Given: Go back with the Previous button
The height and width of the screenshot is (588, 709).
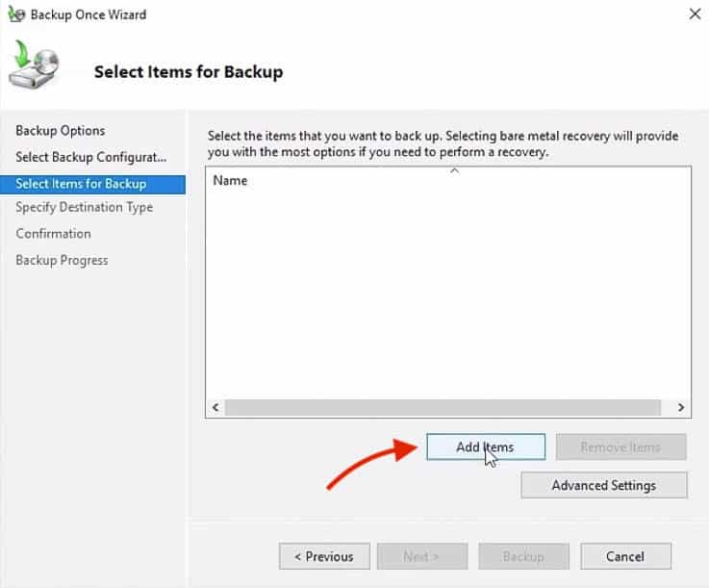Looking at the screenshot, I should tap(324, 556).
